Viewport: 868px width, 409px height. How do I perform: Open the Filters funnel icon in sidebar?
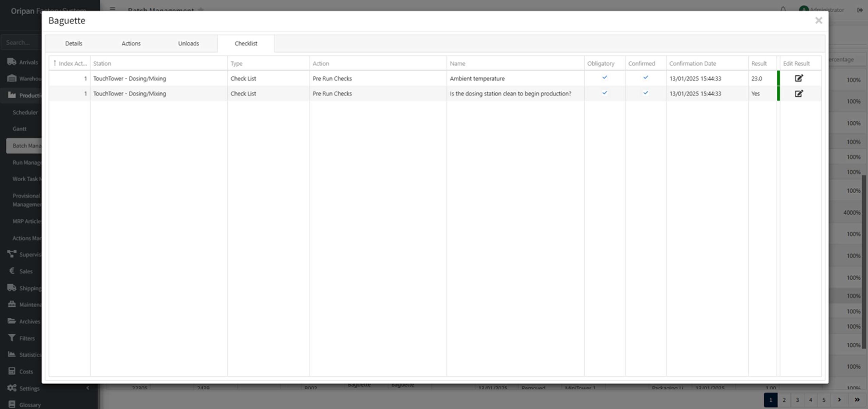click(x=12, y=338)
